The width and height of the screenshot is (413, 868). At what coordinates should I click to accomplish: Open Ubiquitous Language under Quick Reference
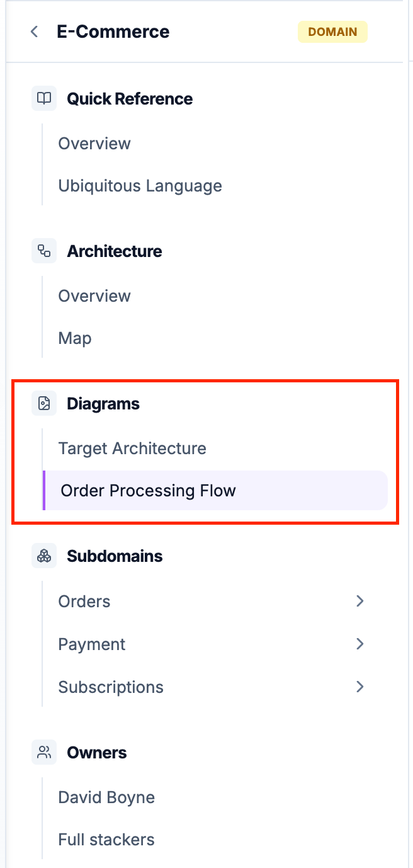click(140, 186)
